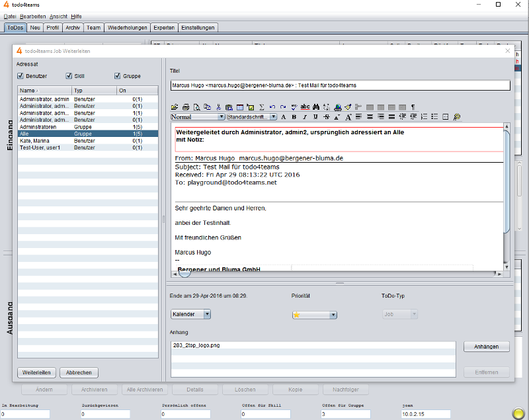529x420 pixels.
Task: Click the editor horizontal scrollbar right arrow
Action: (500, 274)
